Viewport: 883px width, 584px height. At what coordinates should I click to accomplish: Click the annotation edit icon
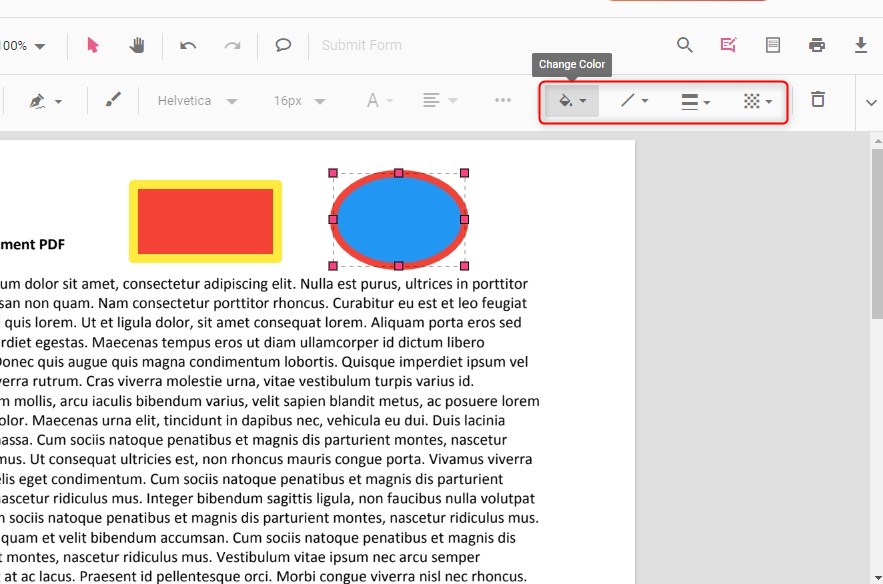pyautogui.click(x=727, y=45)
